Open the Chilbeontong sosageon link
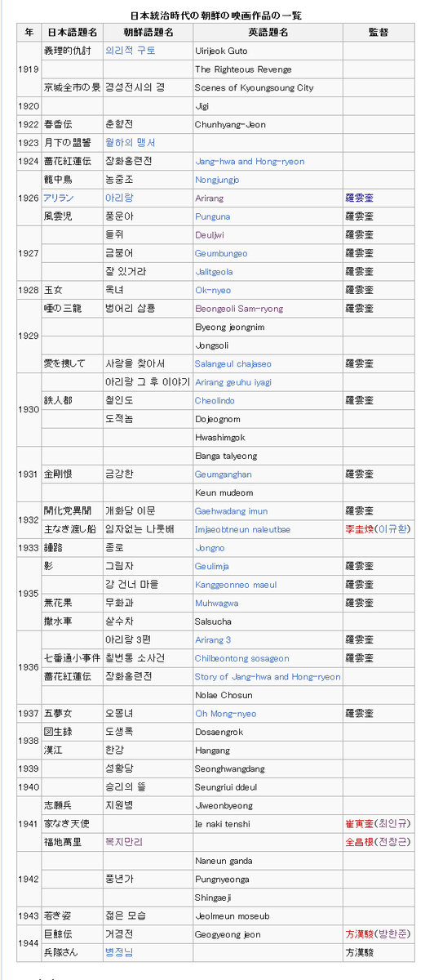The image size is (434, 980). click(241, 658)
